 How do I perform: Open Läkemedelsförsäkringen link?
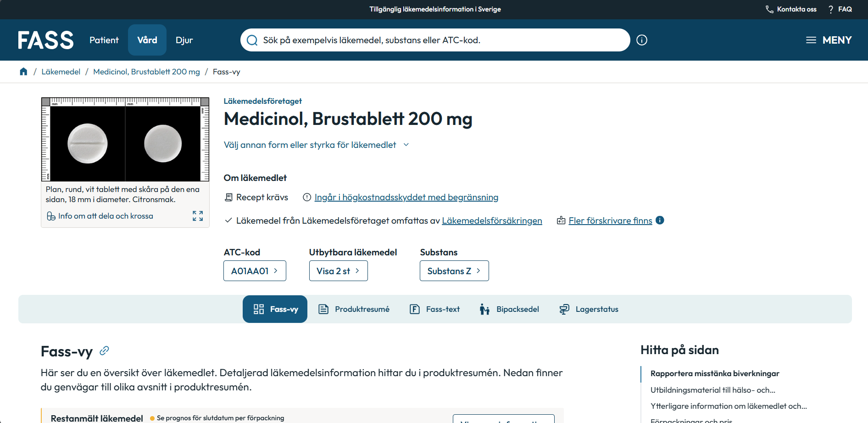coord(492,221)
